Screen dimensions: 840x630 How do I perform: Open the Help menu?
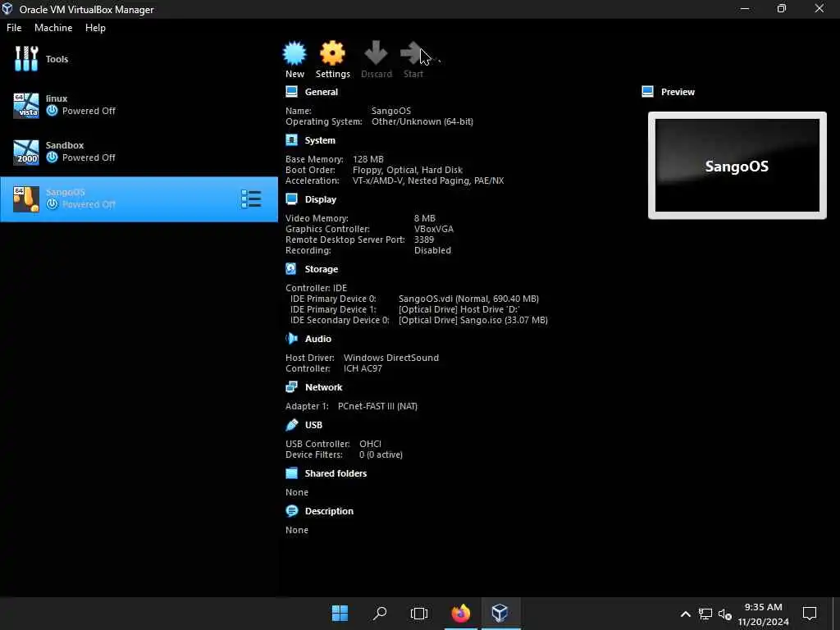[95, 28]
